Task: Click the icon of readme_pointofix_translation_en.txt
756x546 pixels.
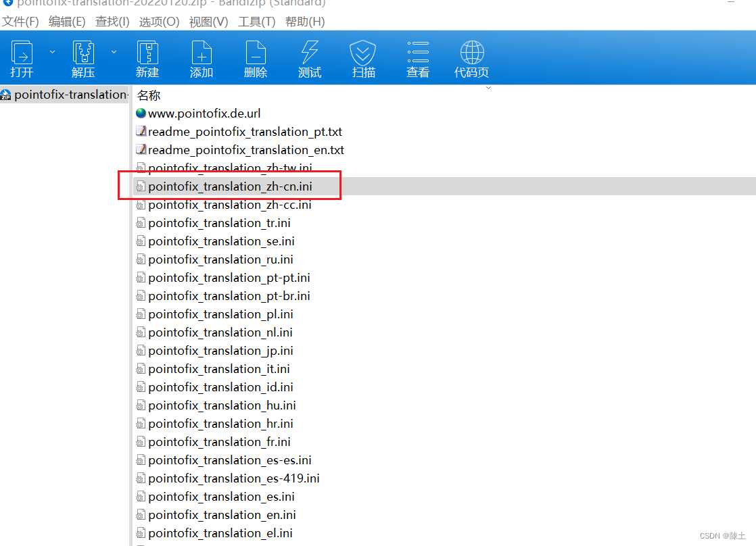Action: click(x=141, y=149)
